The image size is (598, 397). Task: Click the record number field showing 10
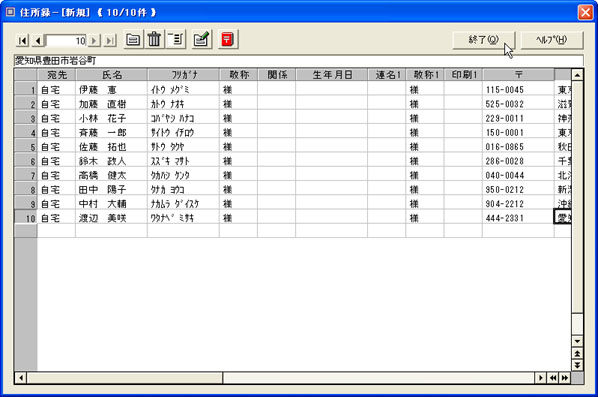click(x=66, y=40)
